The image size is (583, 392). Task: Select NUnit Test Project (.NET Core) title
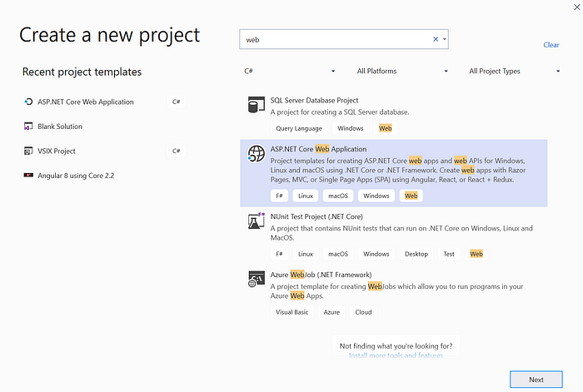(x=316, y=216)
